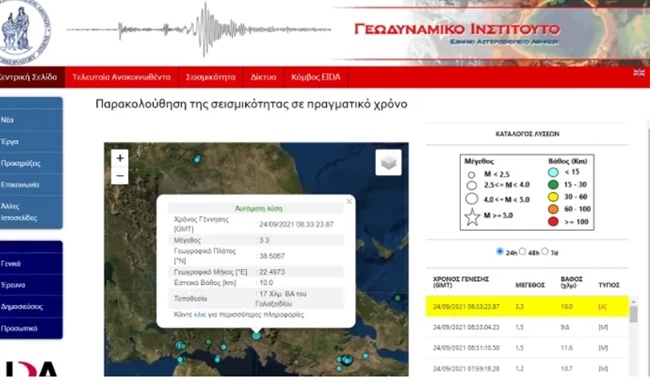The image size is (650, 385).
Task: Open the Κόμβος EIDA menu
Action: point(315,77)
